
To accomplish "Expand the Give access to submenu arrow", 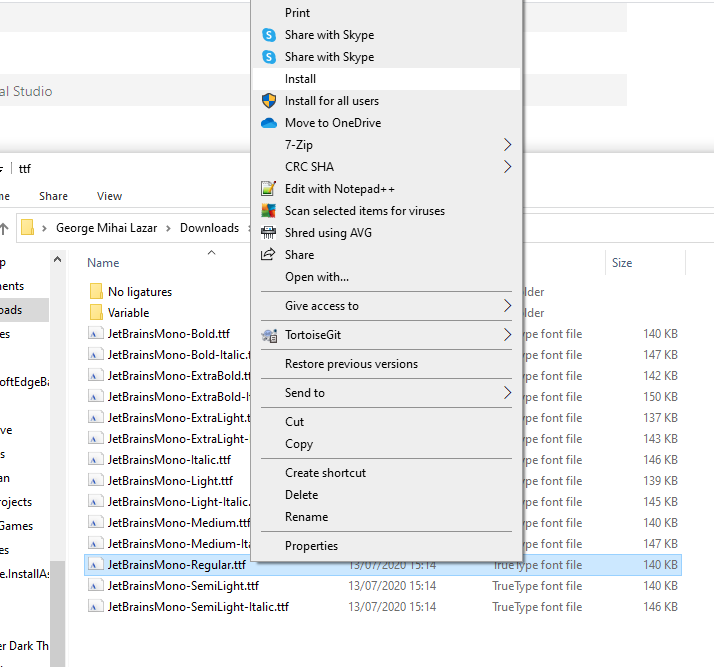I will click(x=508, y=306).
